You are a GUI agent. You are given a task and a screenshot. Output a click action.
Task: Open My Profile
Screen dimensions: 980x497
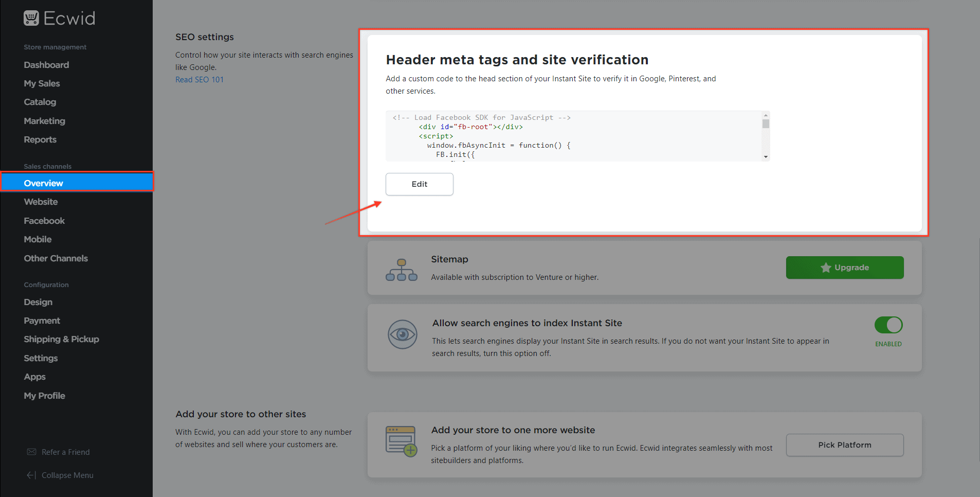click(44, 396)
